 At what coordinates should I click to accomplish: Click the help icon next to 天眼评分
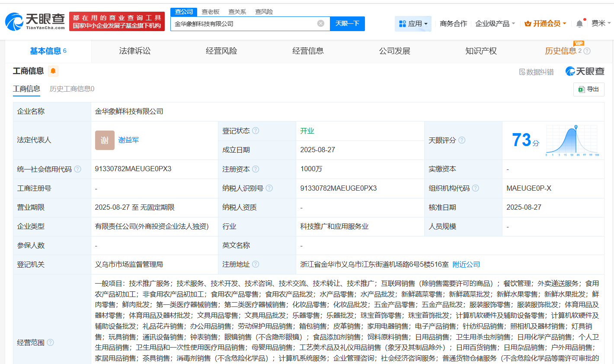pyautogui.click(x=462, y=140)
